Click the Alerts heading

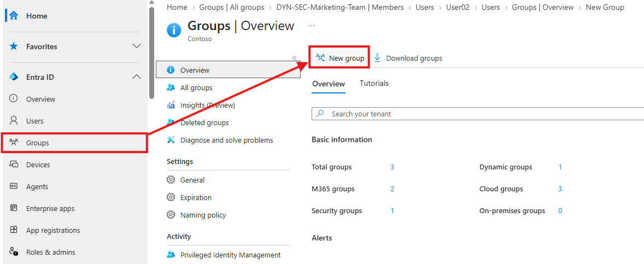[322, 238]
